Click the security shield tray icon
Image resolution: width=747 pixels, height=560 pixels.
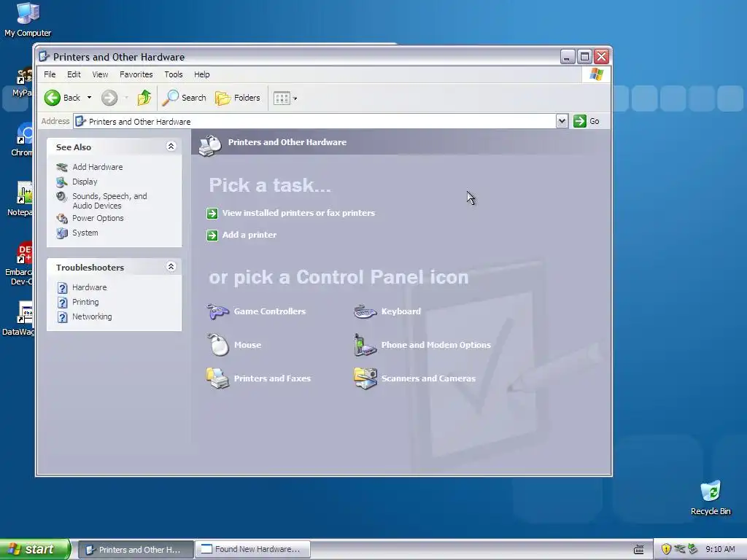pyautogui.click(x=666, y=549)
